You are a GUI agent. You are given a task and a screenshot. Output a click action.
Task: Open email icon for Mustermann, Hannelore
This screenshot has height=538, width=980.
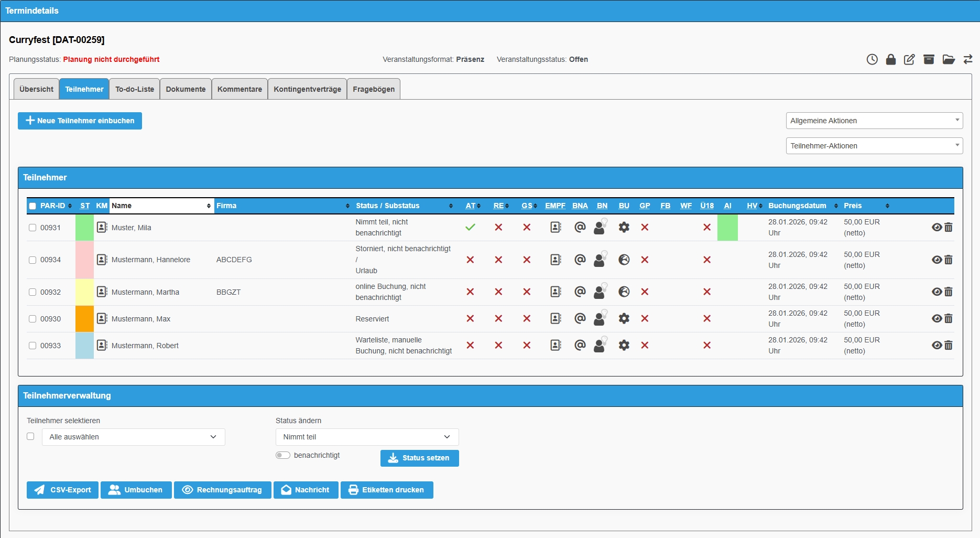coord(580,260)
